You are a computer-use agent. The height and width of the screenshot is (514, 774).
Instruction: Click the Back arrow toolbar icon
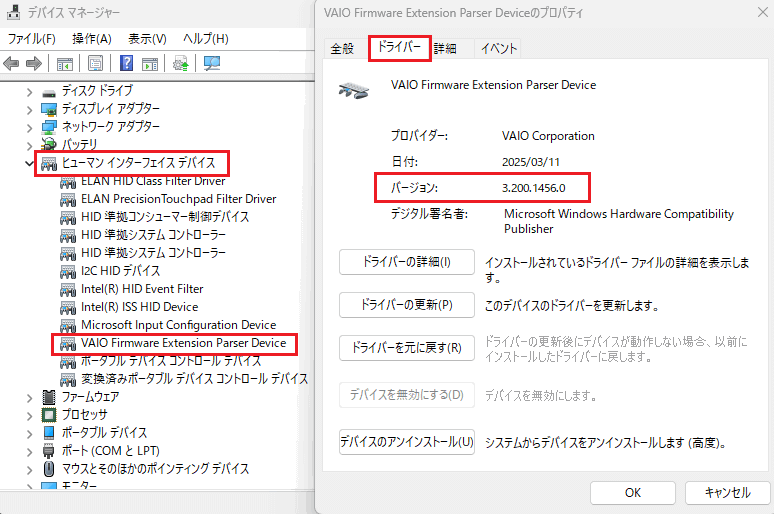pos(11,63)
